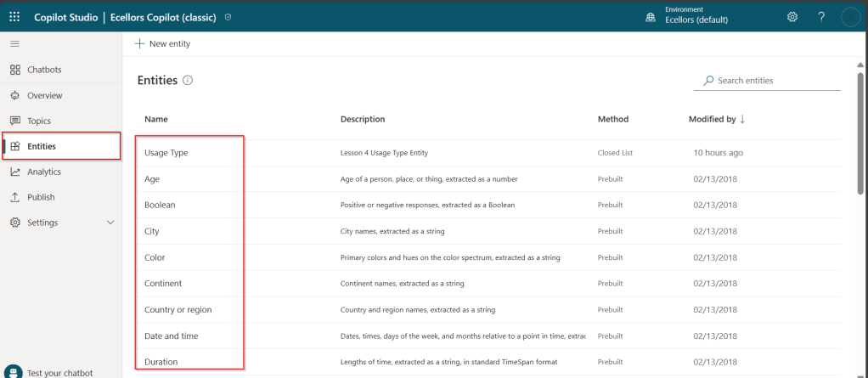Screen dimensions: 868x378
Task: Sort entities by Name column header
Action: pos(156,120)
